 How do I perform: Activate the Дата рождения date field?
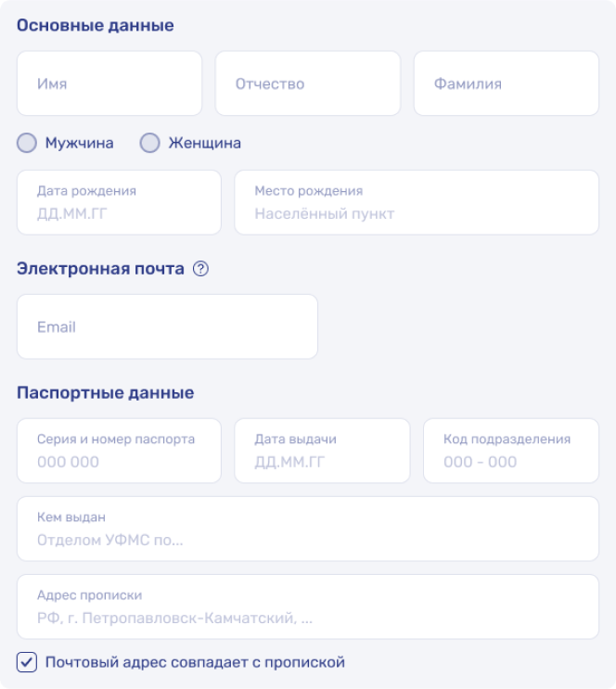click(119, 202)
